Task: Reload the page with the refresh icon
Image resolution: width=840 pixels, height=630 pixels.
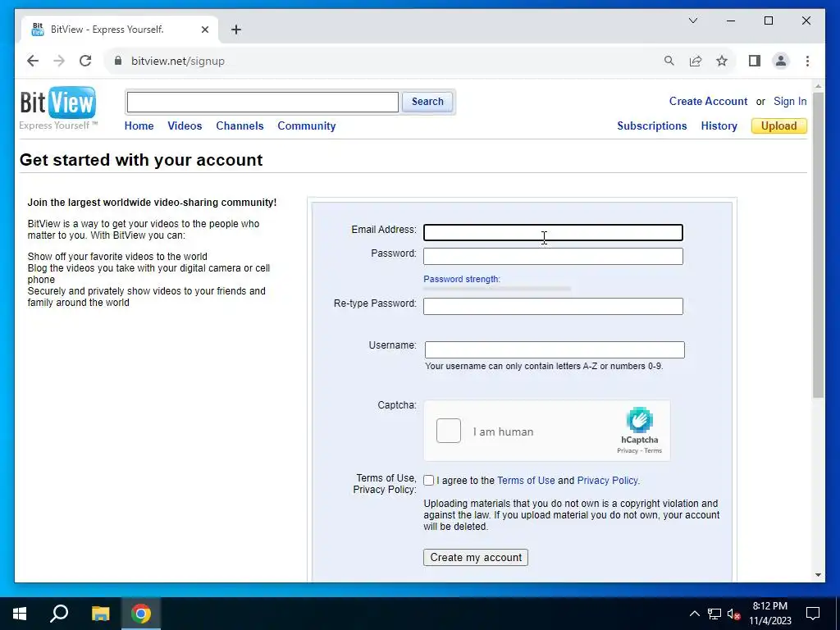Action: (85, 61)
